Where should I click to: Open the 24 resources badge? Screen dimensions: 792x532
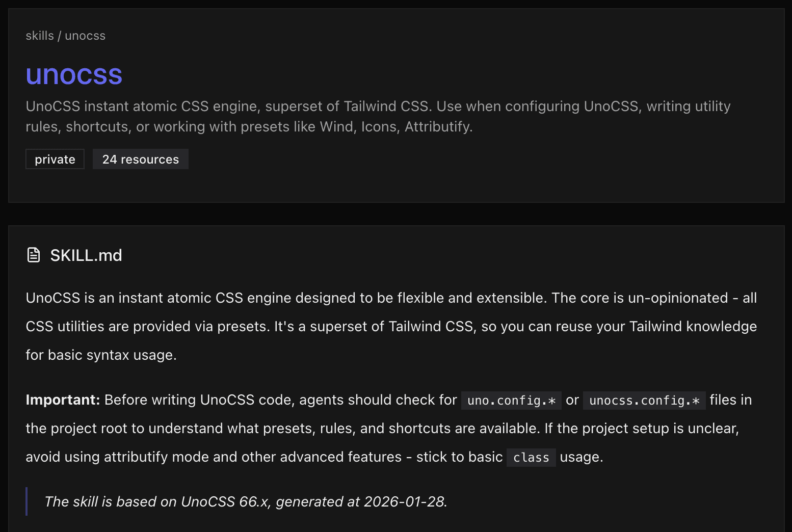tap(141, 159)
